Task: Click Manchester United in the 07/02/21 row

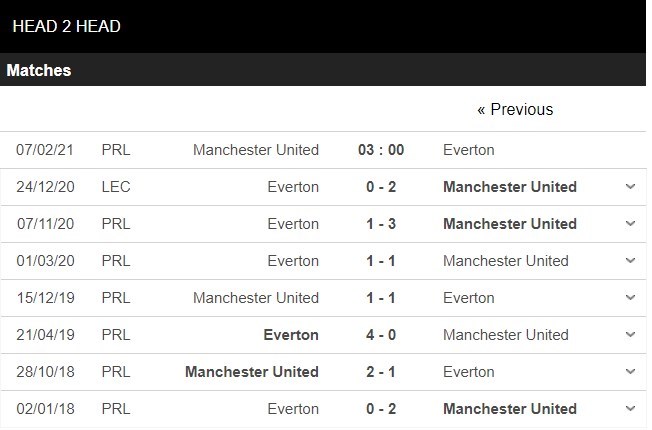Action: tap(256, 150)
